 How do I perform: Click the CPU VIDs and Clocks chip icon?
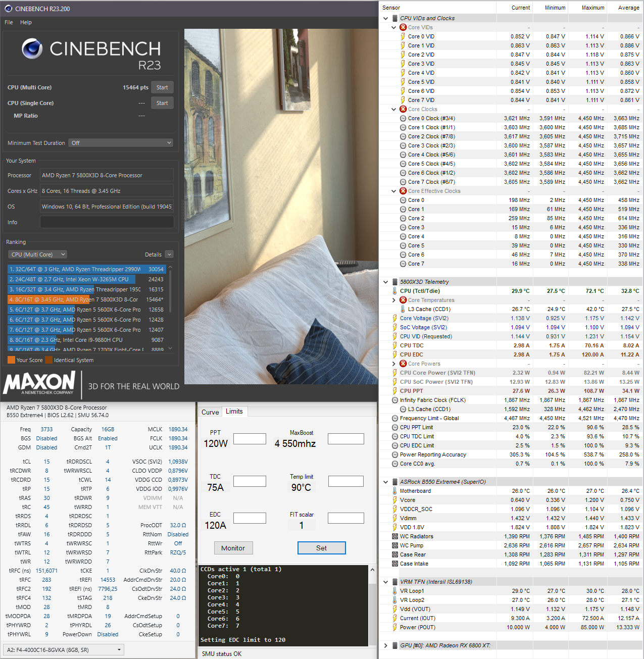click(x=395, y=18)
